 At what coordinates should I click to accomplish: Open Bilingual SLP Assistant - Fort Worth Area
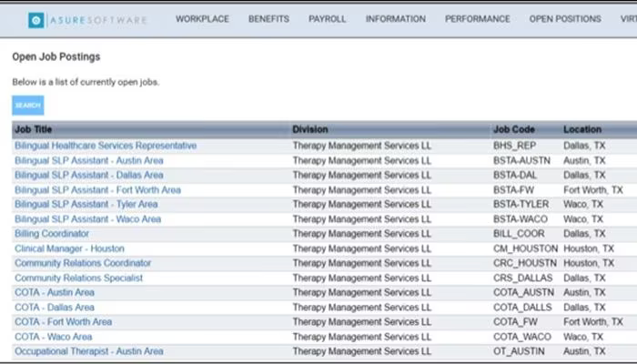(97, 189)
